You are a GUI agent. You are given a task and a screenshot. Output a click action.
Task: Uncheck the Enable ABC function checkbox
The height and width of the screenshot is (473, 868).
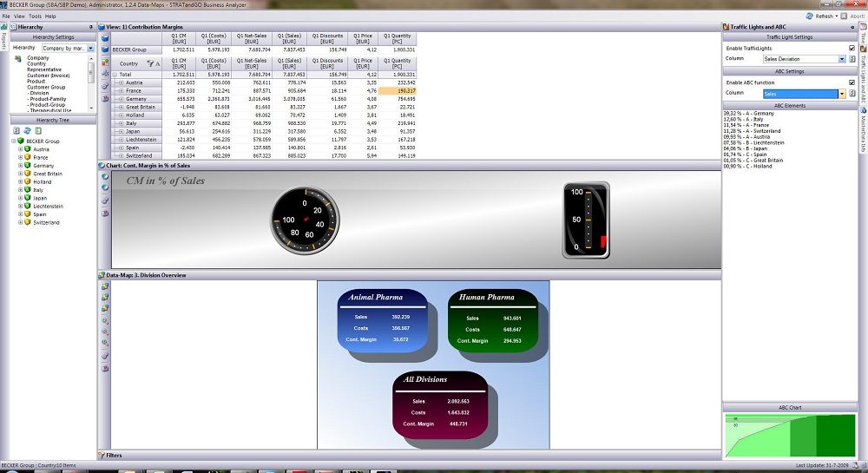[852, 82]
